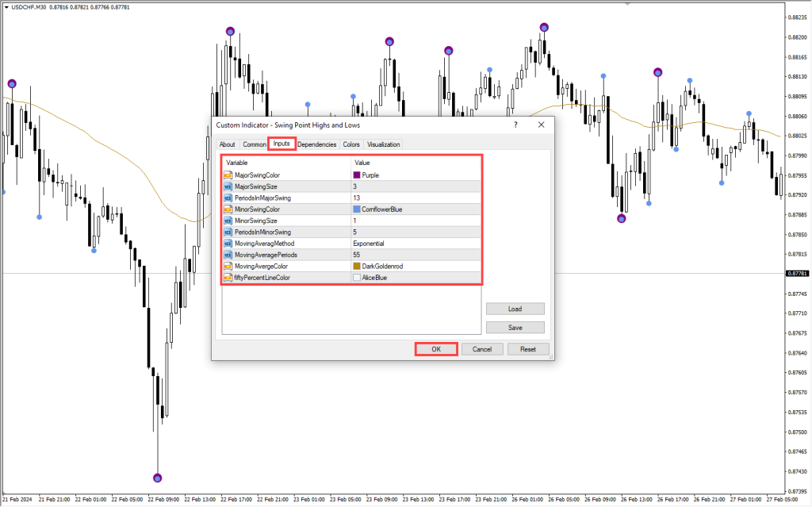This screenshot has height=507, width=812.
Task: Click the purple major swing low marker at chart bottom
Action: tap(158, 478)
